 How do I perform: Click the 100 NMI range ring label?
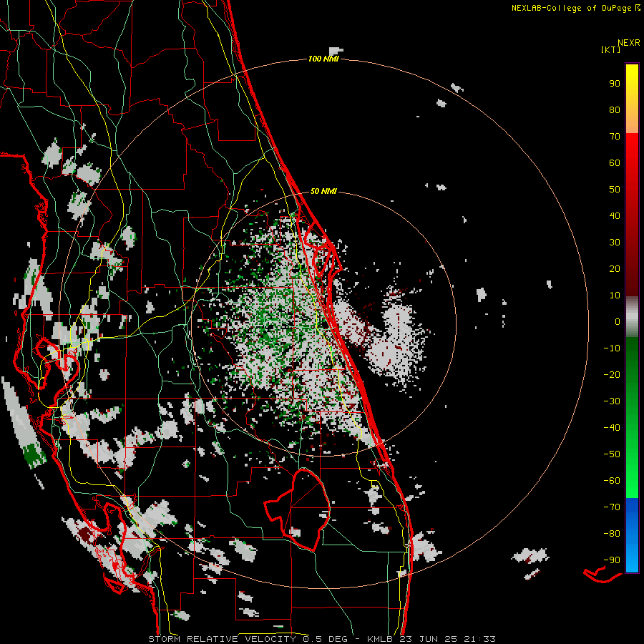click(323, 59)
